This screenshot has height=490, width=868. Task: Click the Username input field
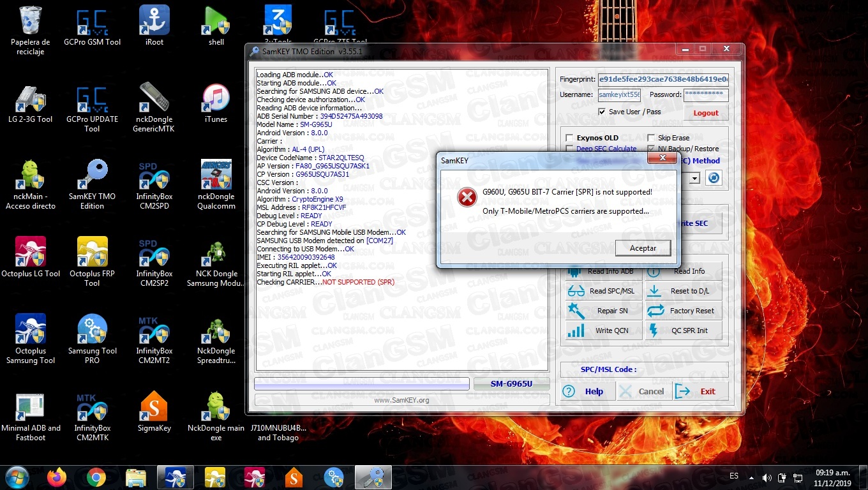pos(619,94)
